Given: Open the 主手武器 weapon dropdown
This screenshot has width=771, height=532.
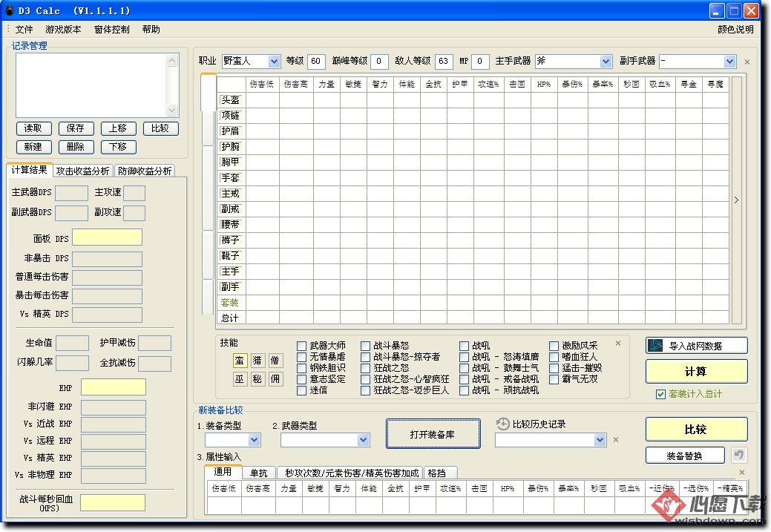Looking at the screenshot, I should (605, 61).
